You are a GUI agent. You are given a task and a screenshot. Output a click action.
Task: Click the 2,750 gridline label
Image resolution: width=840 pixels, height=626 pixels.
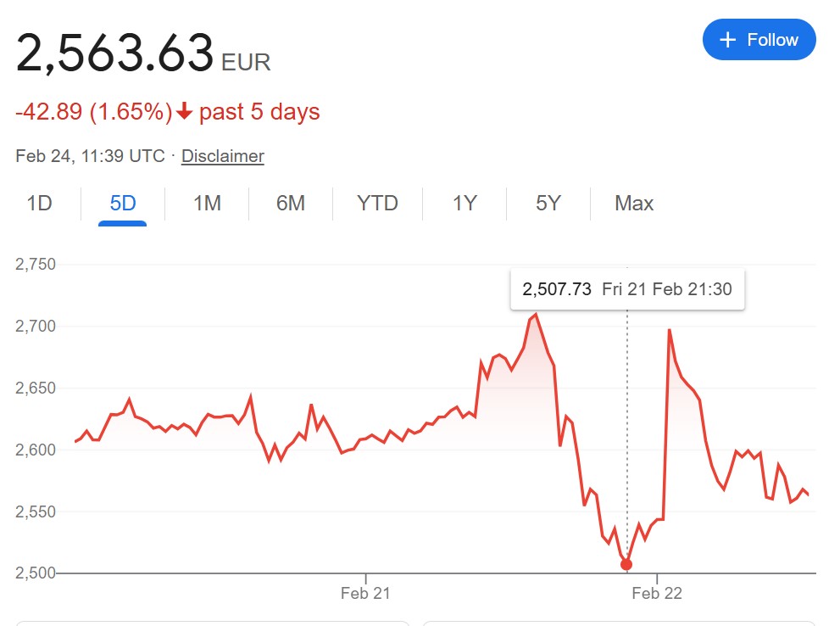click(x=34, y=264)
